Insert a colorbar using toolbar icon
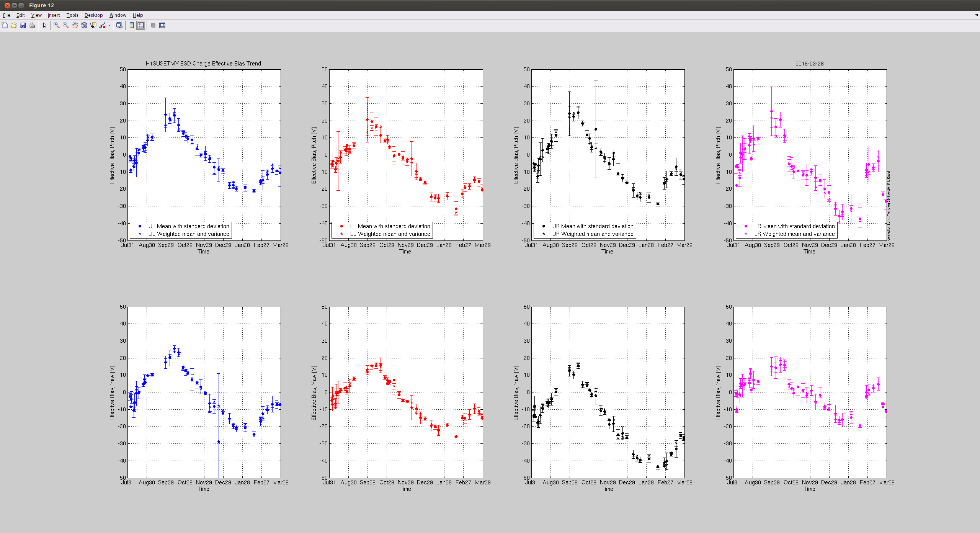The height and width of the screenshot is (533, 980). [x=132, y=25]
